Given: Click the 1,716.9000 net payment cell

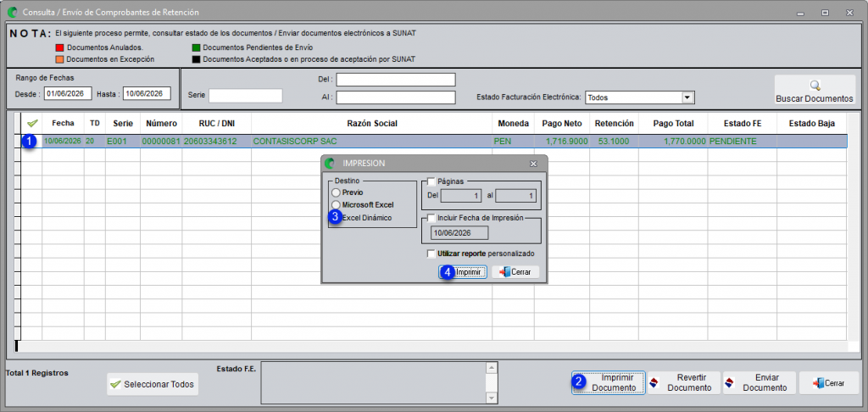Looking at the screenshot, I should click(562, 142).
